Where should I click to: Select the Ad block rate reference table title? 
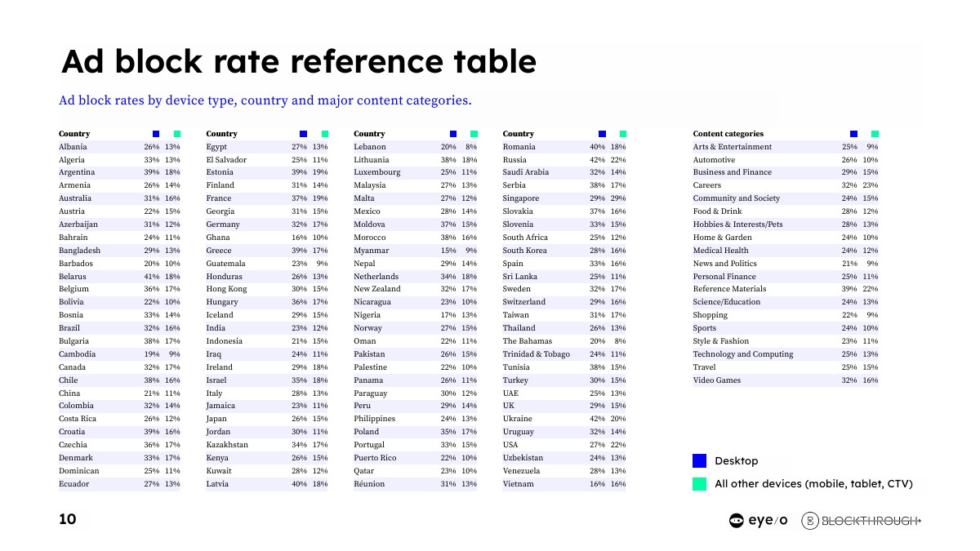click(299, 62)
